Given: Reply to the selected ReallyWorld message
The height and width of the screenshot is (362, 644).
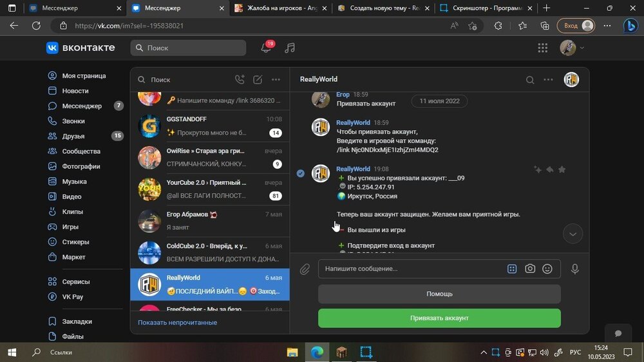Looking at the screenshot, I should pyautogui.click(x=550, y=169).
